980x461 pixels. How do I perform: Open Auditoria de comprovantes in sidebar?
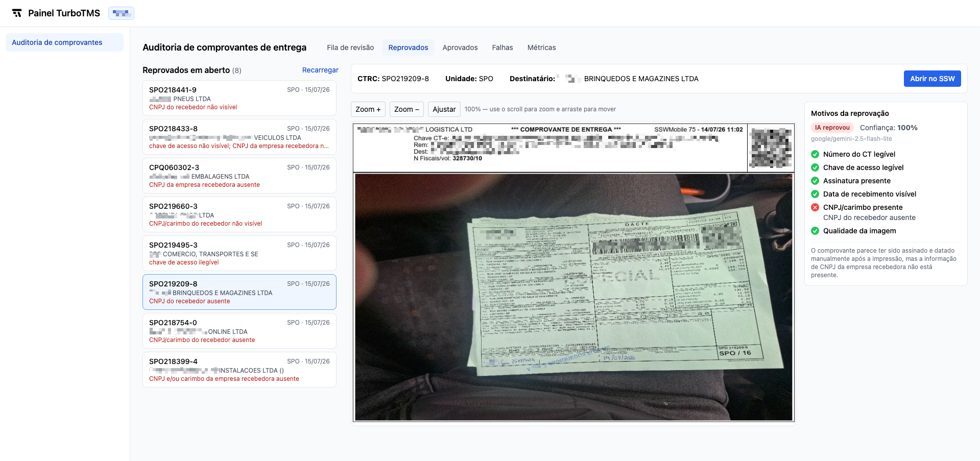click(64, 42)
